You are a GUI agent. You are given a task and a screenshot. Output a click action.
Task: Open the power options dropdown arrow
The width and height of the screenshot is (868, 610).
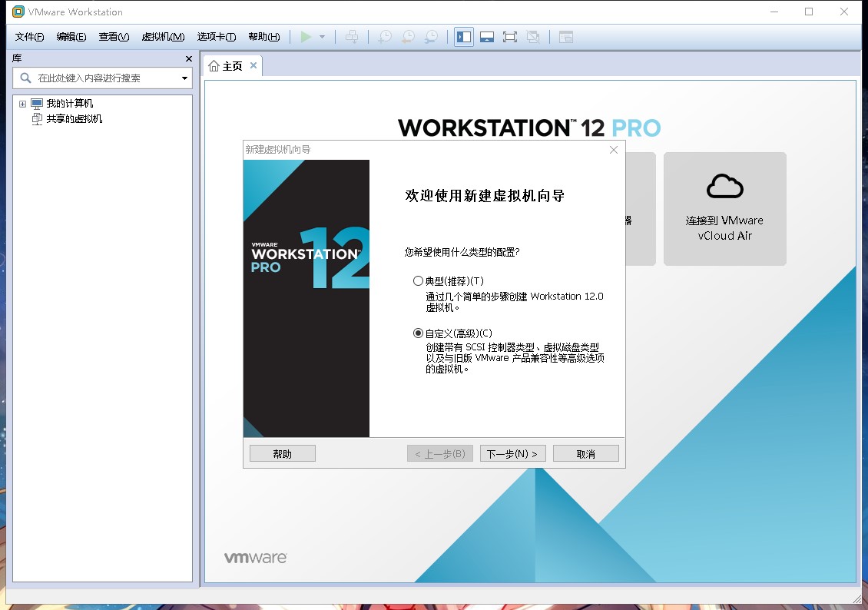coord(322,37)
